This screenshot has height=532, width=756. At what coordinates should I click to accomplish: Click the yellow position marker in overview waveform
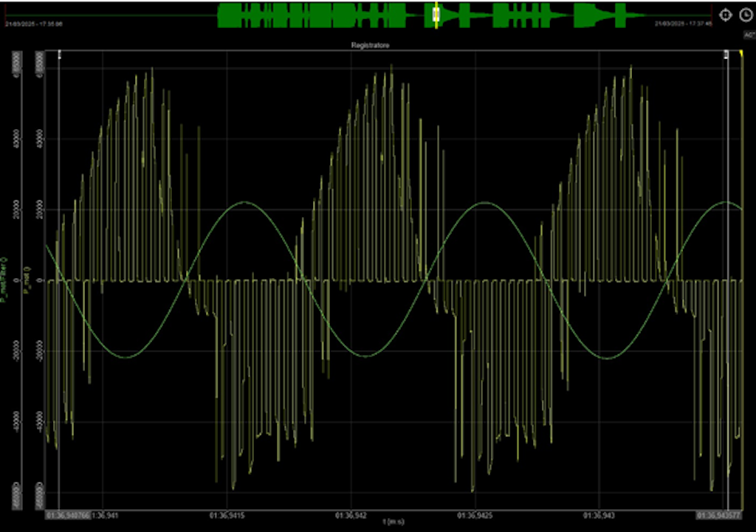click(436, 15)
